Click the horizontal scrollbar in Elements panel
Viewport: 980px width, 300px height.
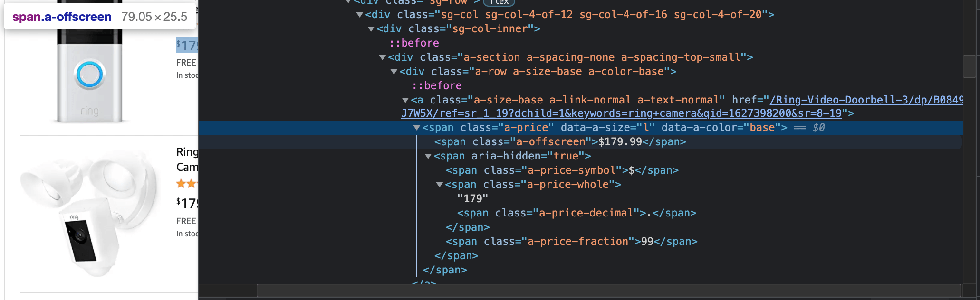(608, 291)
